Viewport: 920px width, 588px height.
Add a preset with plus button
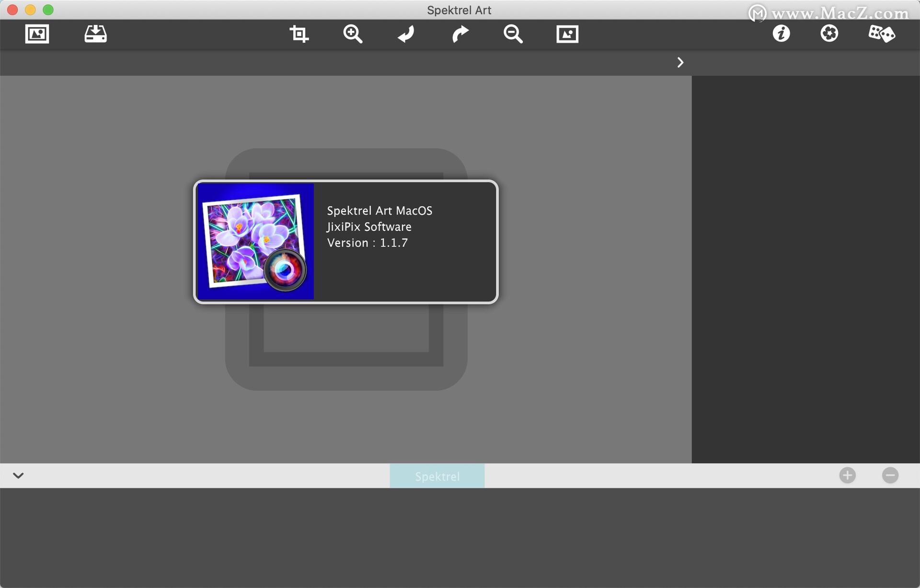pos(847,475)
